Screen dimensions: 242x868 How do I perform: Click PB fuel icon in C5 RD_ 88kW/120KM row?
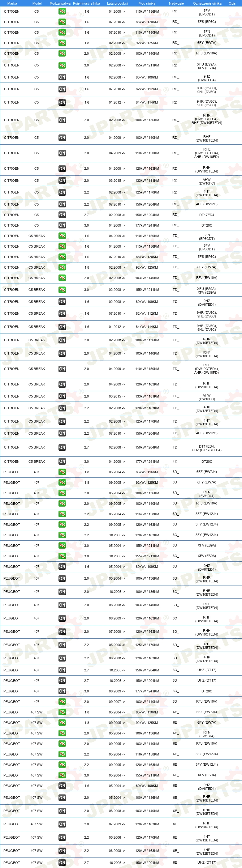62,22
